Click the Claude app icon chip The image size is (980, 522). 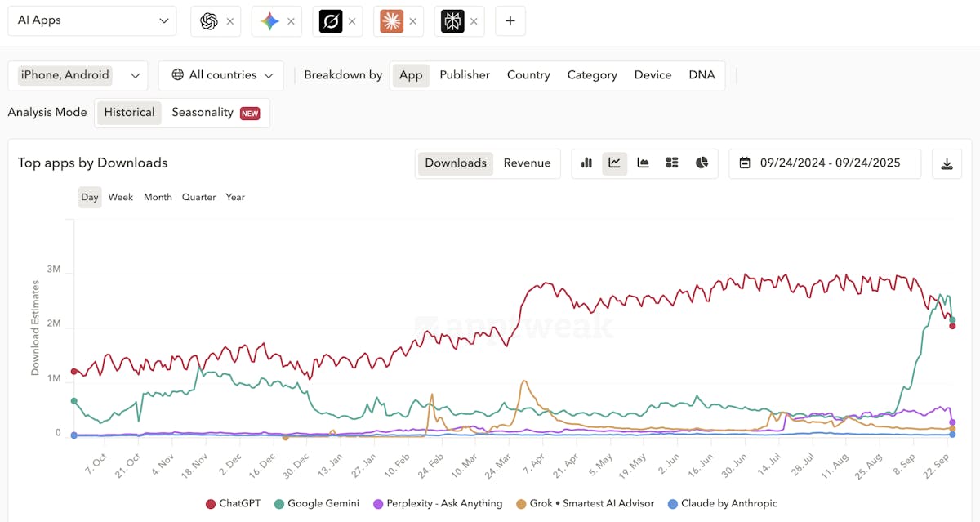[x=391, y=21]
